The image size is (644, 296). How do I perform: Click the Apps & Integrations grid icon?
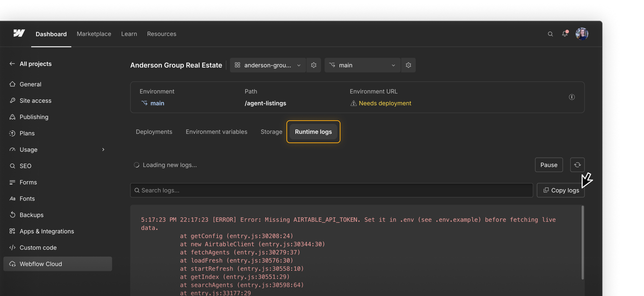12,231
